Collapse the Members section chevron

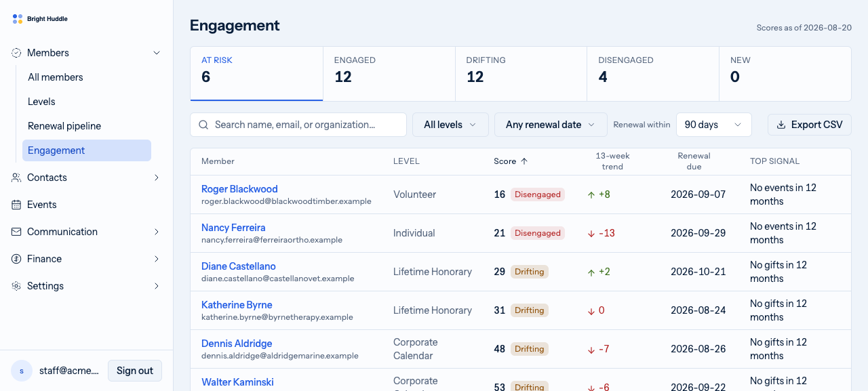pyautogui.click(x=157, y=53)
